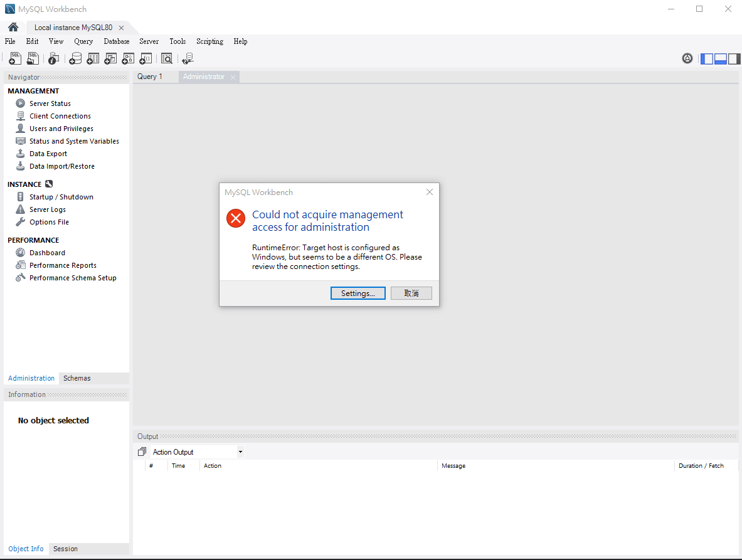Open the Scripting menu

click(209, 41)
